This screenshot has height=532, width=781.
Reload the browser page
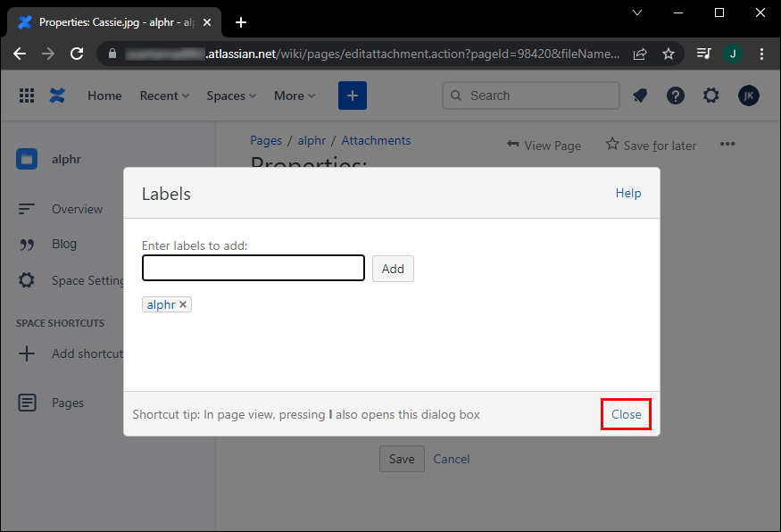pyautogui.click(x=77, y=54)
